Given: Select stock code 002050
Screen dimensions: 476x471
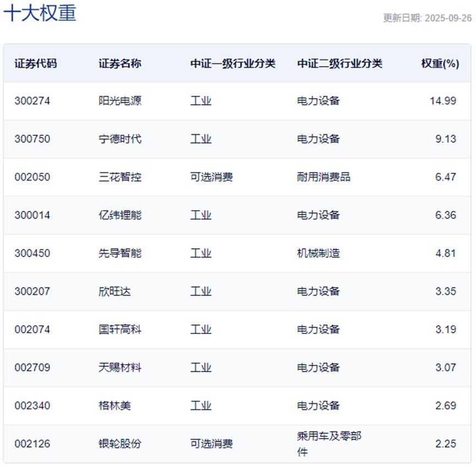Looking at the screenshot, I should (x=32, y=177).
